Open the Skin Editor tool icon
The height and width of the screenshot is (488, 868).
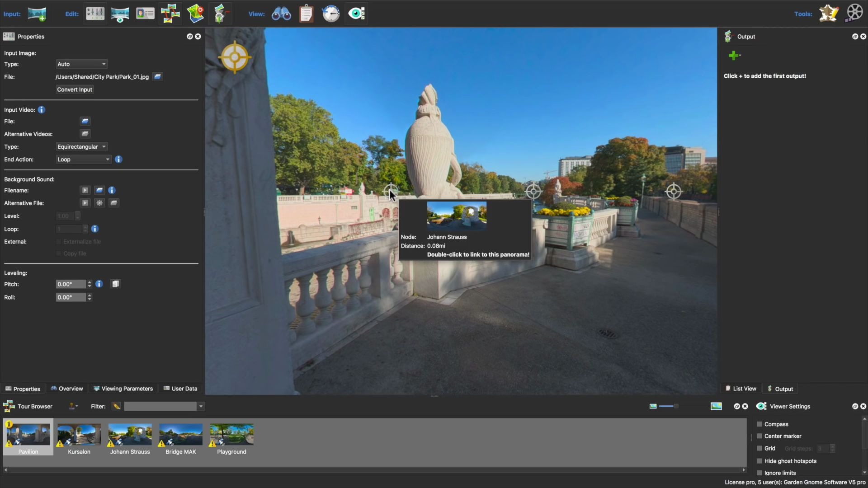click(829, 14)
